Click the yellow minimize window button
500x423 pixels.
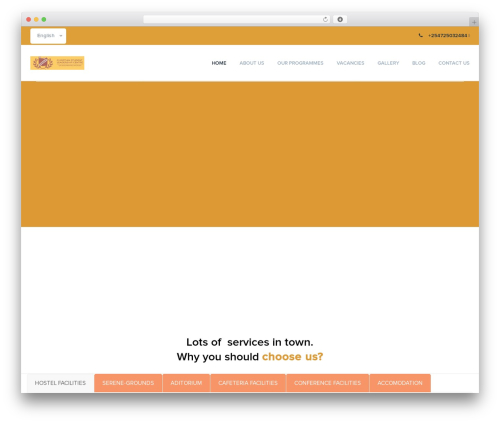[x=36, y=20]
